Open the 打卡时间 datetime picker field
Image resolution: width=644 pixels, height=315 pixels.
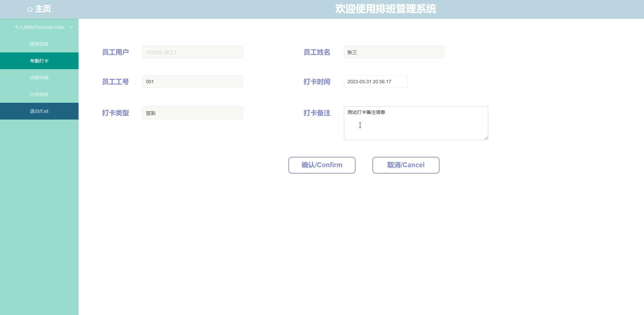[x=376, y=82]
